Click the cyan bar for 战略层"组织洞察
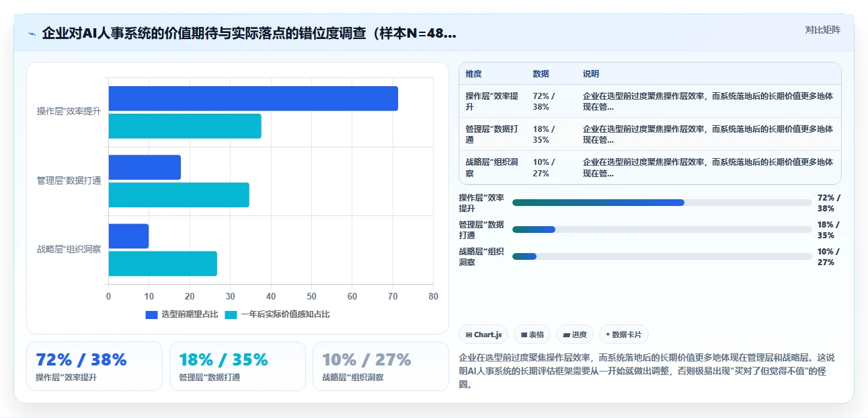The width and height of the screenshot is (868, 418). click(x=163, y=263)
